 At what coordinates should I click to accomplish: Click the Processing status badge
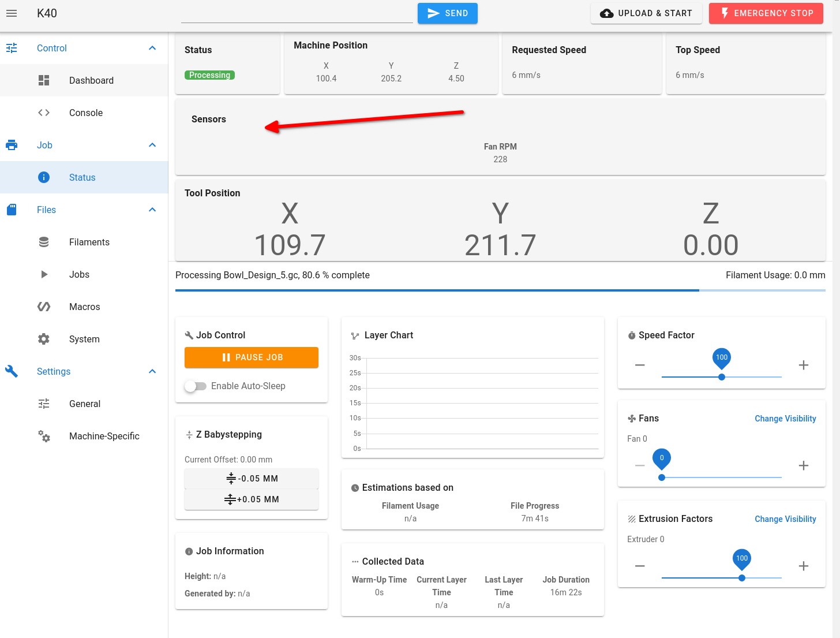click(x=209, y=75)
